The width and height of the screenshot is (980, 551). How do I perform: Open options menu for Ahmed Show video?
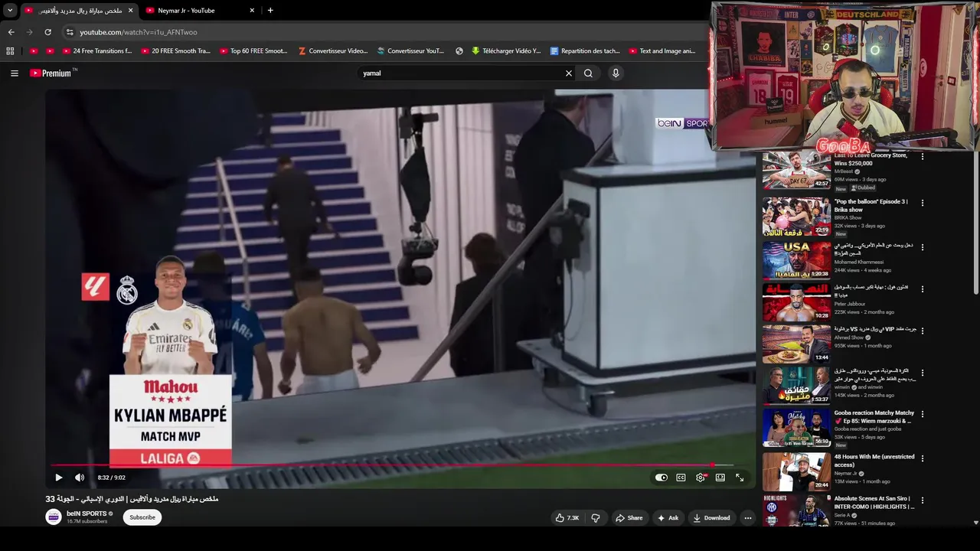click(x=922, y=331)
